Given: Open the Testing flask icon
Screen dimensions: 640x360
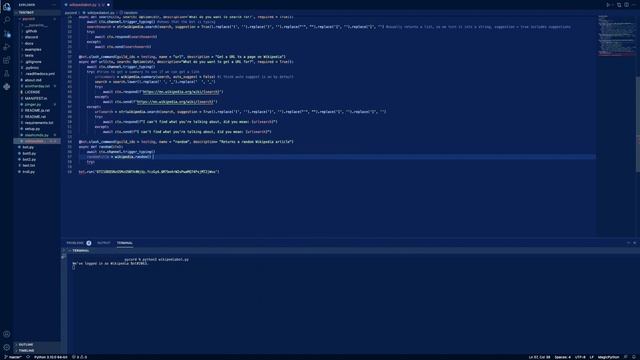Looking at the screenshot, I should [x=7, y=73].
